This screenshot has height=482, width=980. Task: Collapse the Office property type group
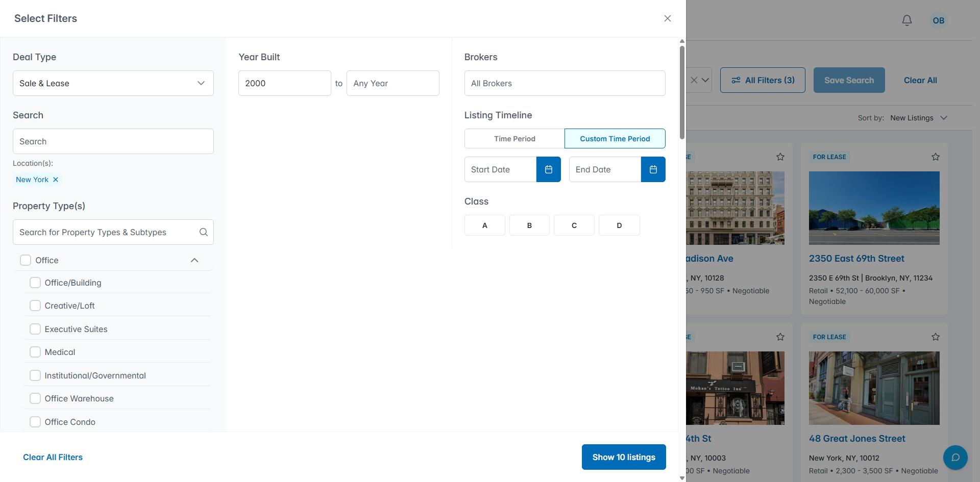[x=194, y=260]
